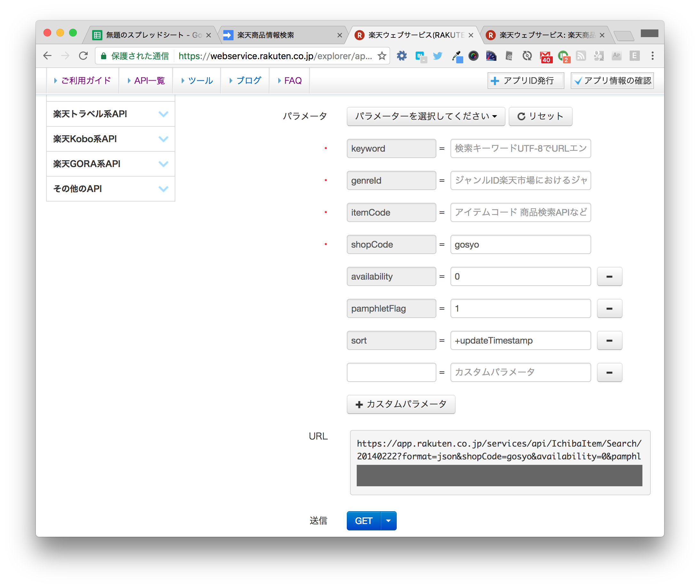Click the greyed AP extension icon

[x=616, y=56]
